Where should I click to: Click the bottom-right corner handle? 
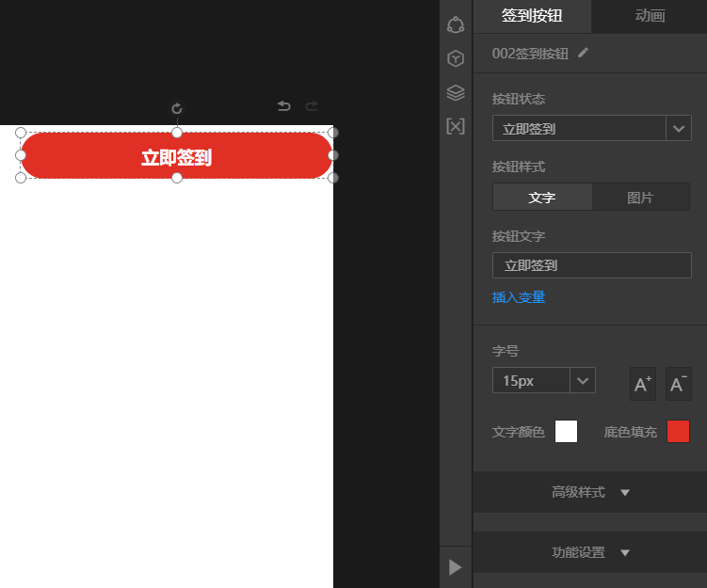point(332,178)
